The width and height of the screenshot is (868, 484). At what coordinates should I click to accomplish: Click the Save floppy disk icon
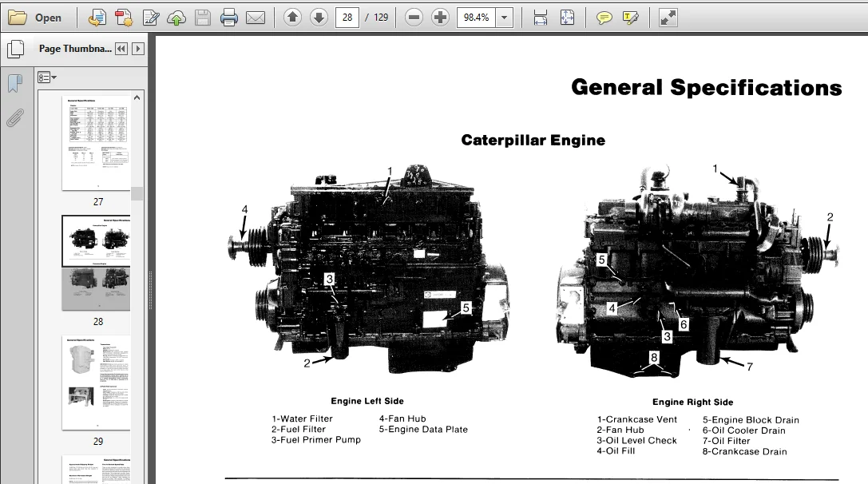[203, 18]
